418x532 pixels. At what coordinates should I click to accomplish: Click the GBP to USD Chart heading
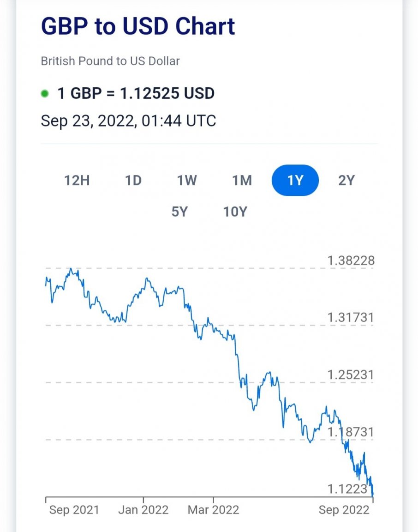pyautogui.click(x=138, y=26)
